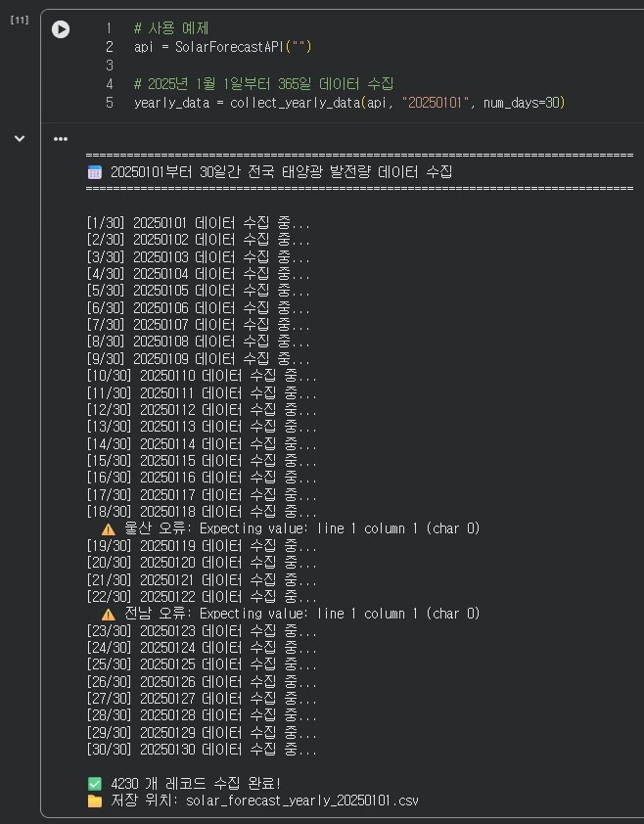Click file name solar_forecast_yearly_20250101.csv
644x824 pixels.
tap(302, 801)
